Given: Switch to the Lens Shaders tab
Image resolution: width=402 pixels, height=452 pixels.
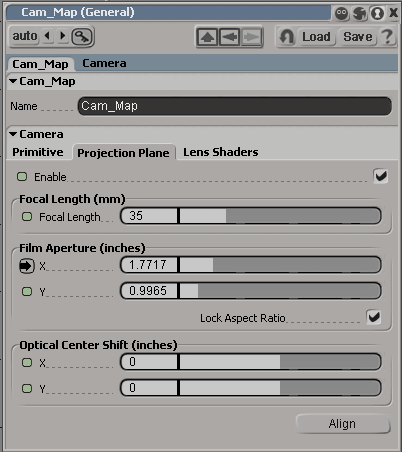Looking at the screenshot, I should coord(221,152).
